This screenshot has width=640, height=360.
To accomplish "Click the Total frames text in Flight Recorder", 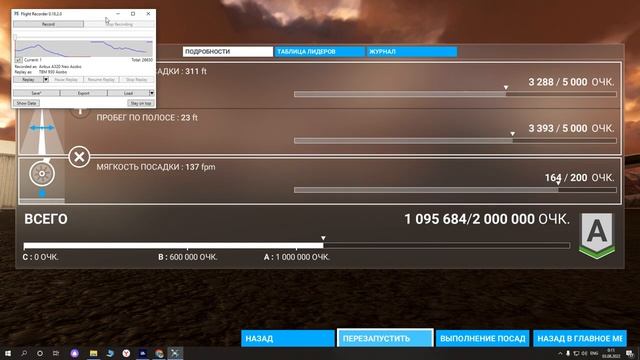I will pos(142,60).
